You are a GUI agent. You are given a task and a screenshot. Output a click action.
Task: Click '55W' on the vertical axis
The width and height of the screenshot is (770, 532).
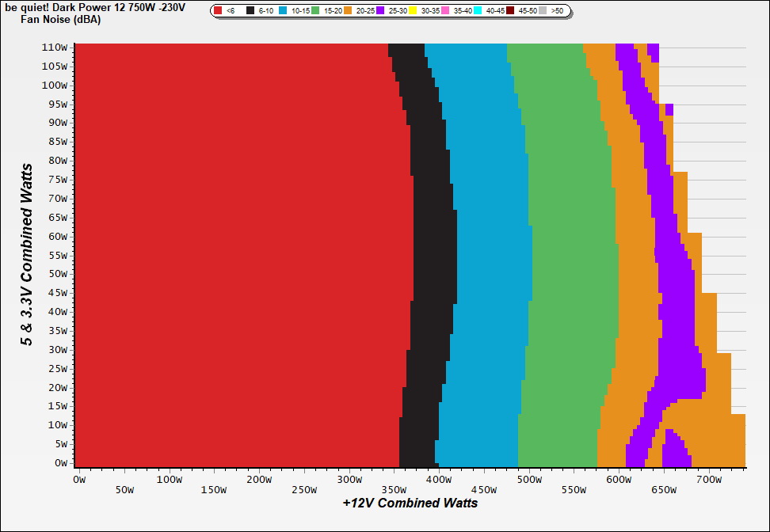[x=58, y=255]
